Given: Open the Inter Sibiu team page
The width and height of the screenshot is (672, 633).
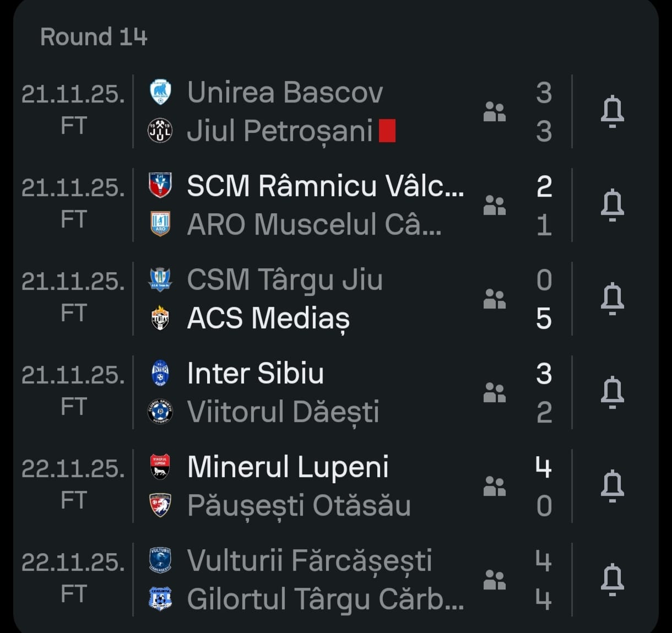Looking at the screenshot, I should pyautogui.click(x=255, y=373).
